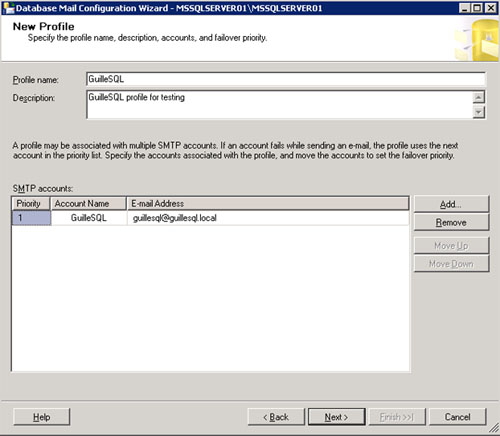This screenshot has height=436, width=500.
Task: Click inside the Description text box
Action: pyautogui.click(x=279, y=104)
